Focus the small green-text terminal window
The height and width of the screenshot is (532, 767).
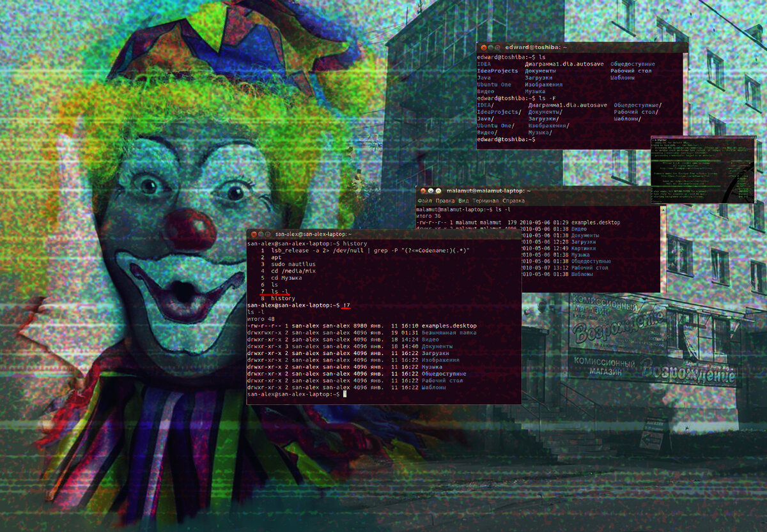coord(702,169)
